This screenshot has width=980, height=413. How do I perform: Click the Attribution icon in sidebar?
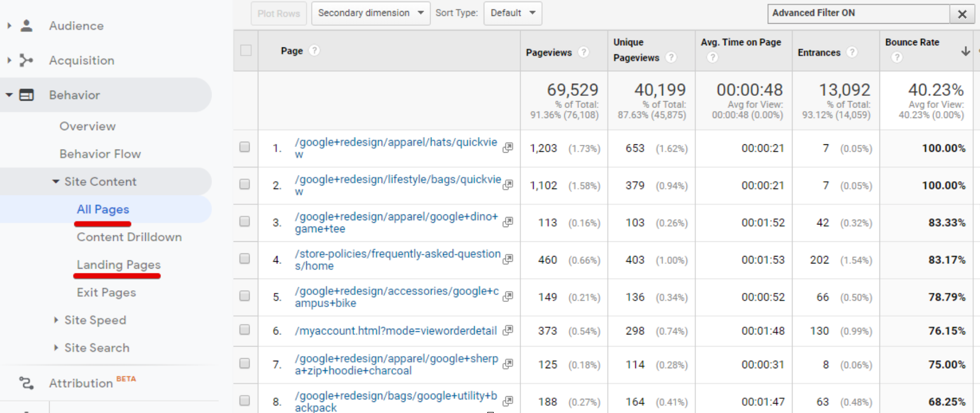tap(26, 383)
